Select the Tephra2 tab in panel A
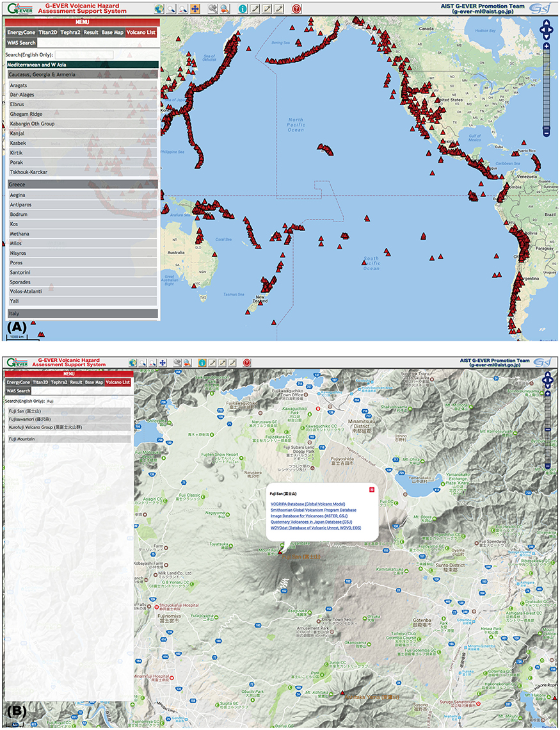The height and width of the screenshot is (730, 560). pos(70,33)
